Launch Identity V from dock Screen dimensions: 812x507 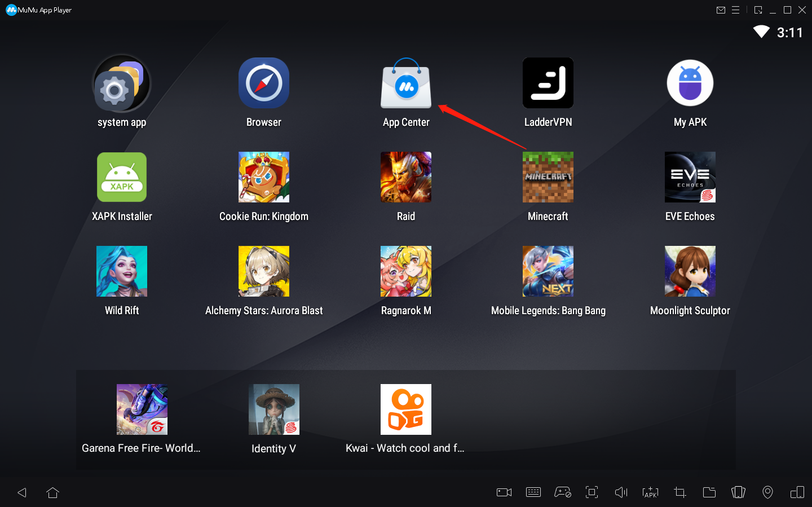pos(274,409)
